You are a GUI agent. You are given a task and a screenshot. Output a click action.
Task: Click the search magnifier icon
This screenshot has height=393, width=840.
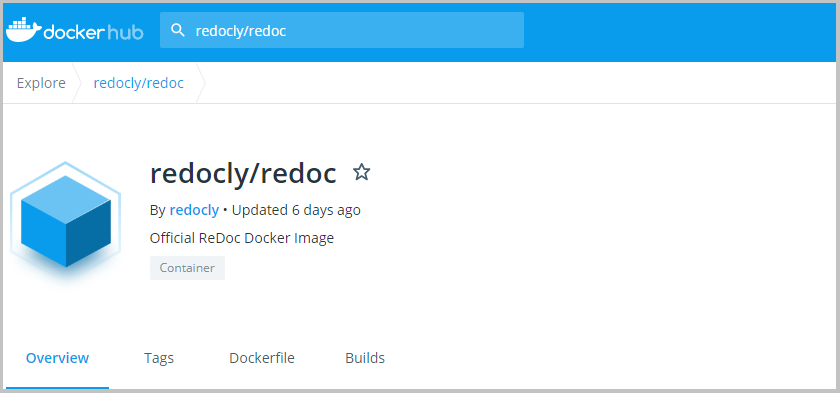tap(178, 30)
